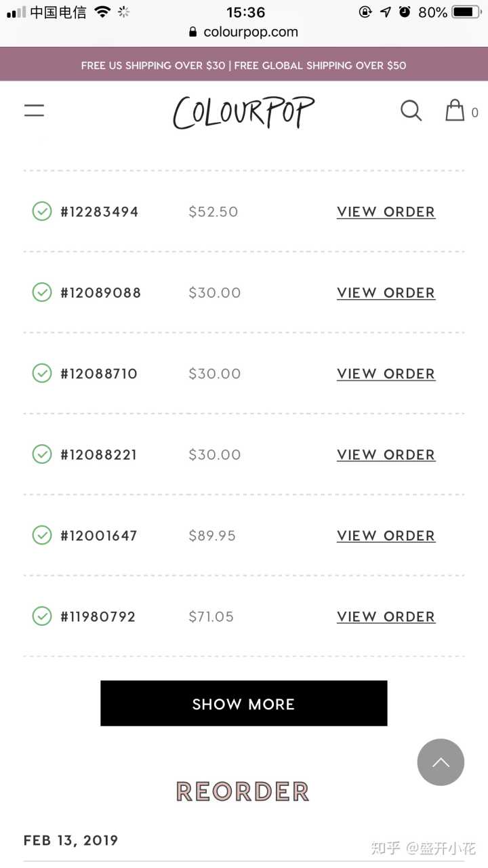488x868 pixels.
Task: Open the hamburger navigation menu
Action: [x=34, y=111]
